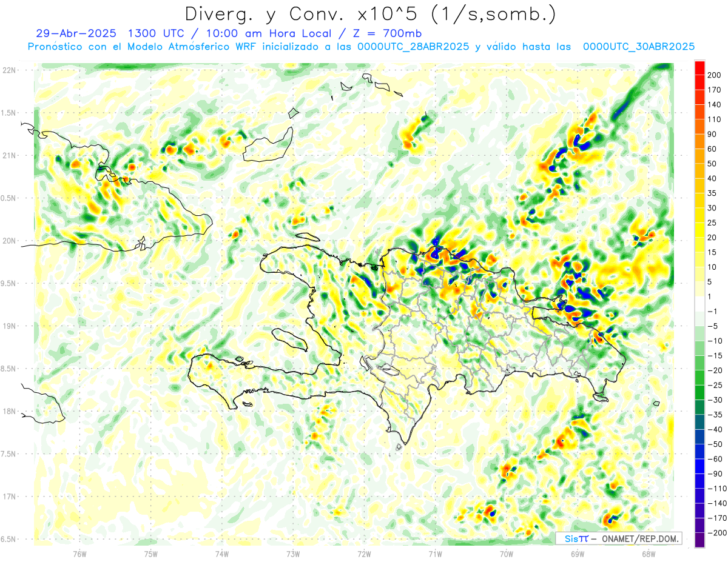Image resolution: width=728 pixels, height=562 pixels.
Task: Click the latitude label '0.5N'
Action: 8,198
